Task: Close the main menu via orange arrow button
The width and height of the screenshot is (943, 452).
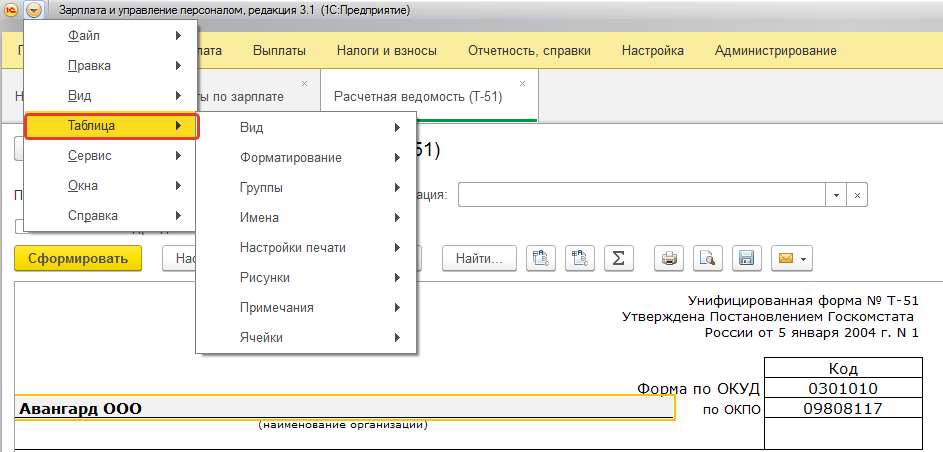Action: (34, 10)
